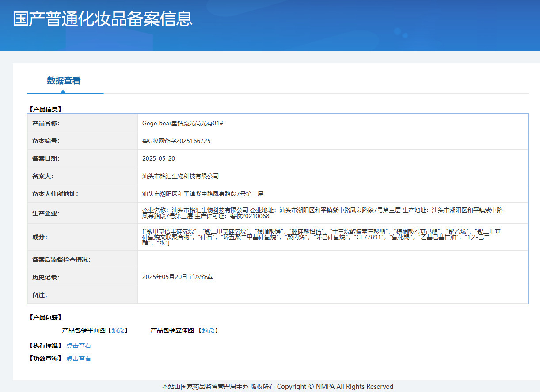Click the 备案人 row label
This screenshot has width=540, height=392.
(x=43, y=176)
